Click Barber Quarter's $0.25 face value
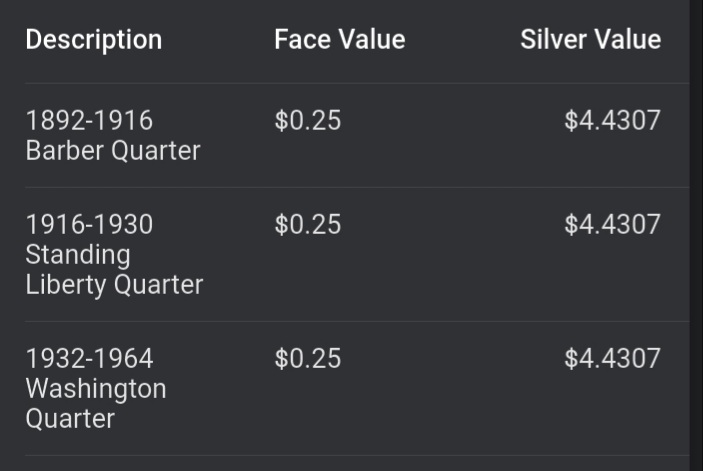 [x=308, y=121]
